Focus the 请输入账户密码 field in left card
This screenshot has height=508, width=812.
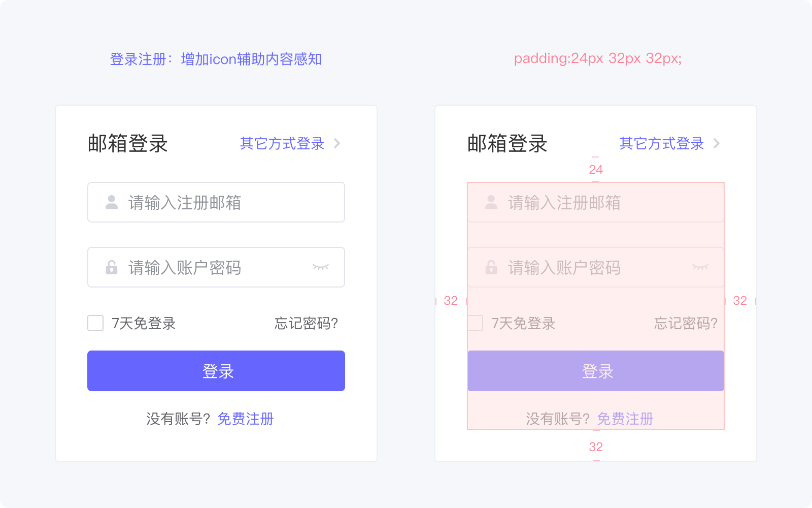tap(216, 267)
